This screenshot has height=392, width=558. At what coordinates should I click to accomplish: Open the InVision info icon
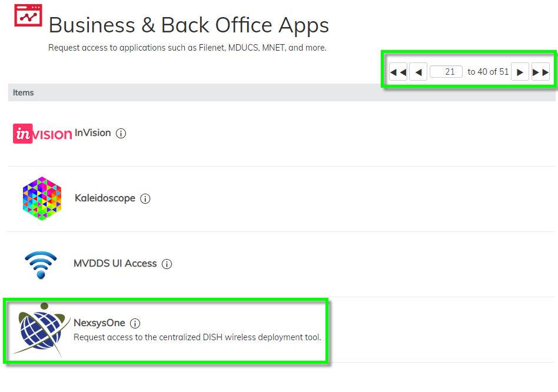[121, 134]
